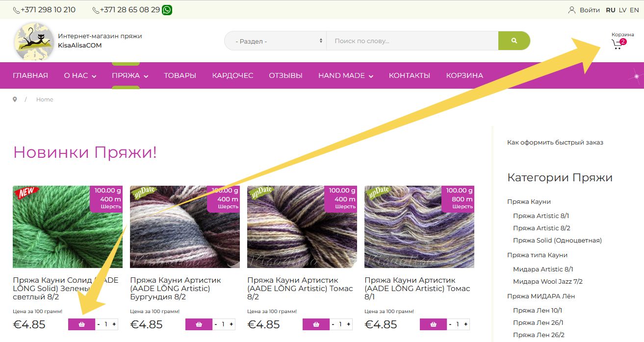This screenshot has height=342, width=644.
Task: Increase quantity for Томас 8/1 yarn
Action: tap(465, 324)
